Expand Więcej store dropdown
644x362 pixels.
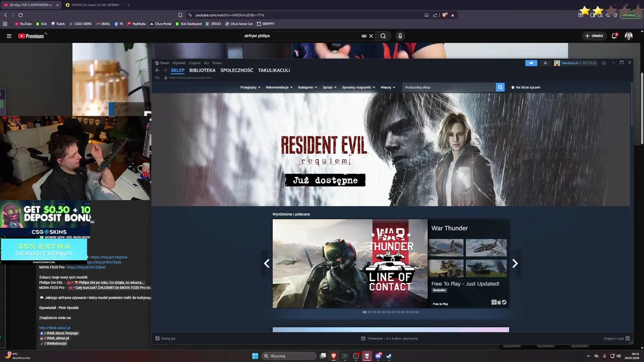tap(388, 87)
